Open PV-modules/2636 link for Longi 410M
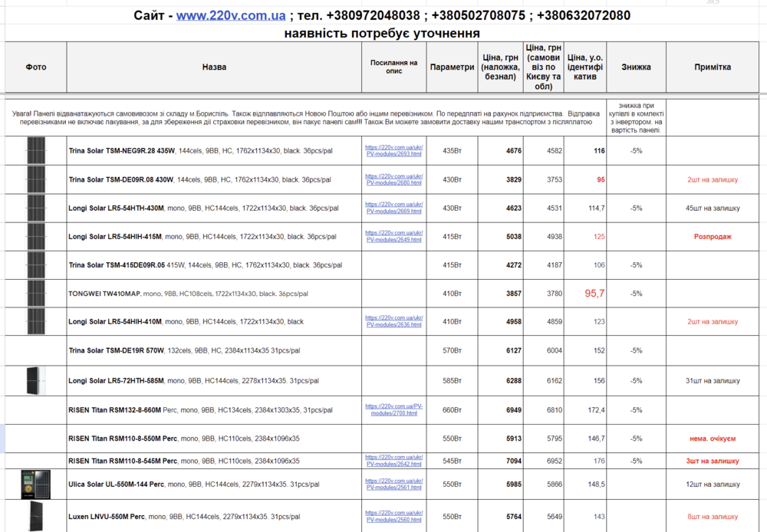 click(393, 321)
